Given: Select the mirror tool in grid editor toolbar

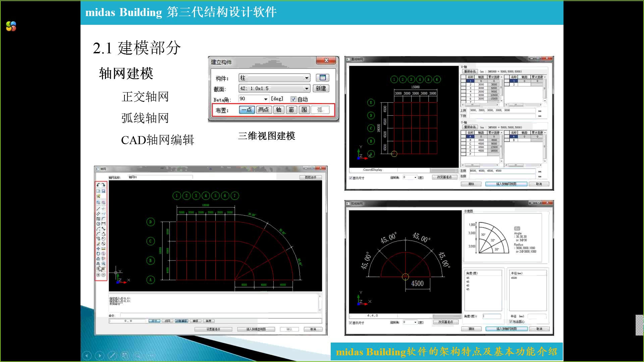Looking at the screenshot, I should click(98, 263).
